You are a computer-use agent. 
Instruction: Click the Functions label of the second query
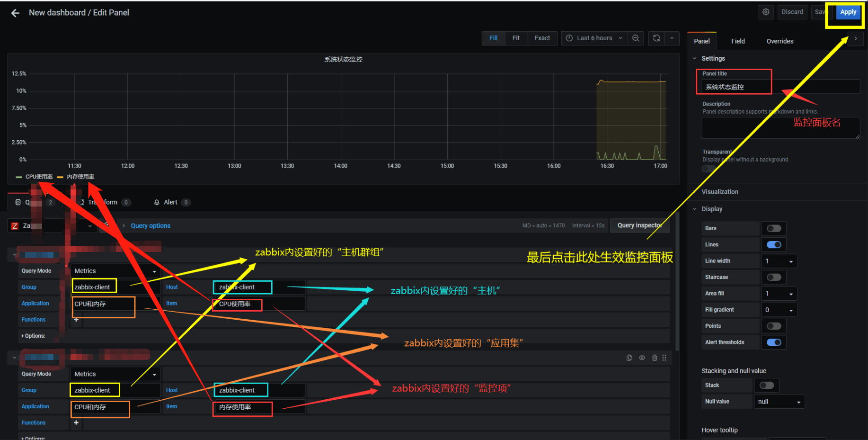tap(34, 422)
